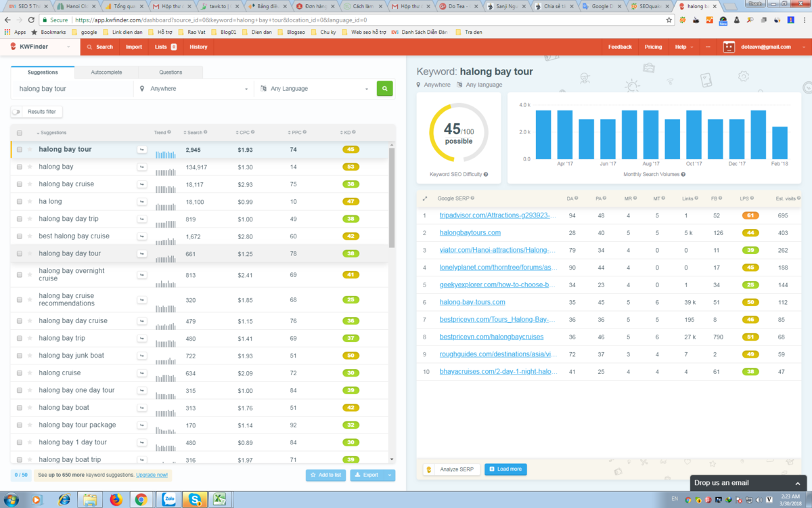Click the arrow icon for 'halong cruise'
812x508 pixels.
pos(142,373)
